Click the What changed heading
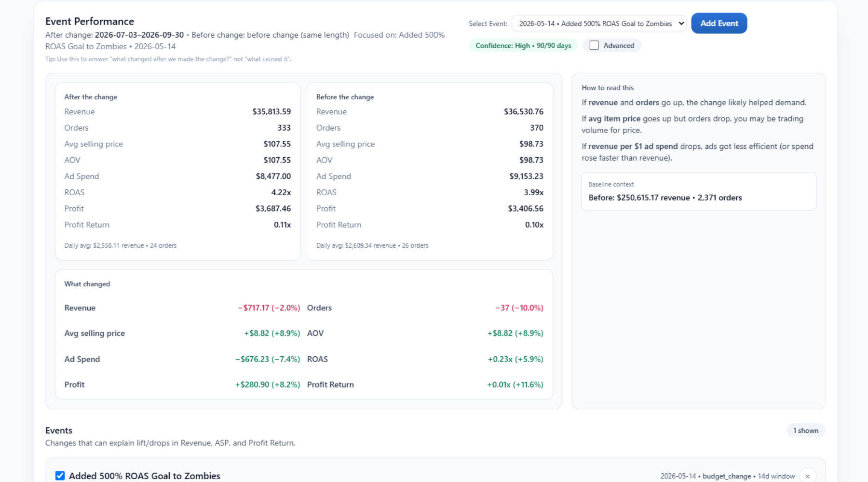 [x=87, y=284]
